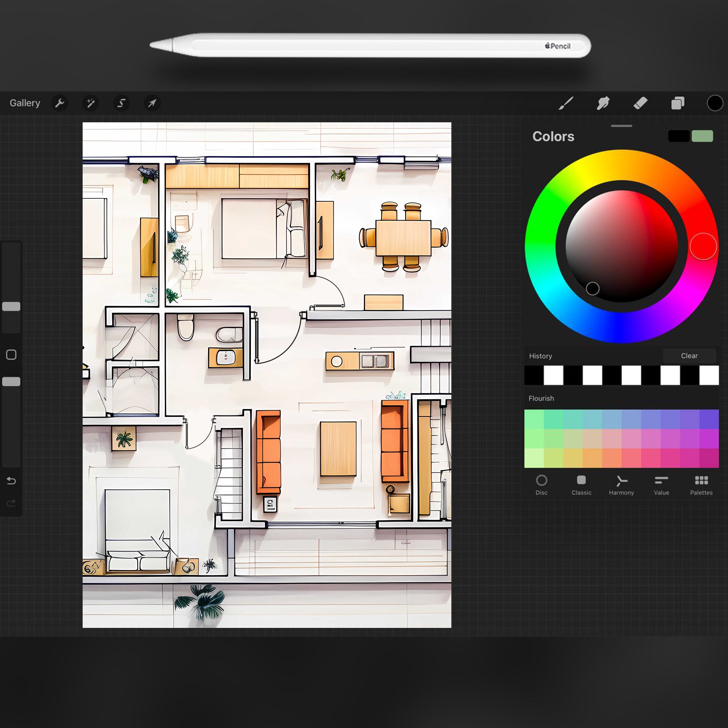Open the Flourish palette section
Image resolution: width=728 pixels, height=728 pixels.
[541, 398]
